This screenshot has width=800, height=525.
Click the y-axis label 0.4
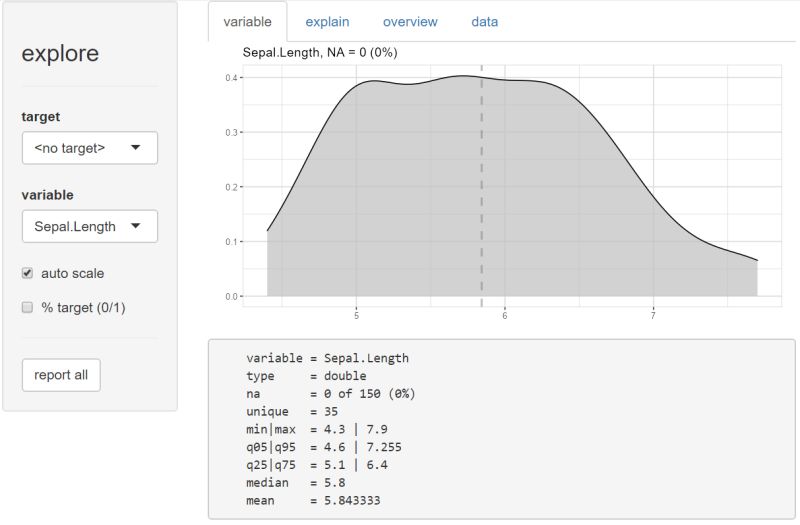click(231, 78)
